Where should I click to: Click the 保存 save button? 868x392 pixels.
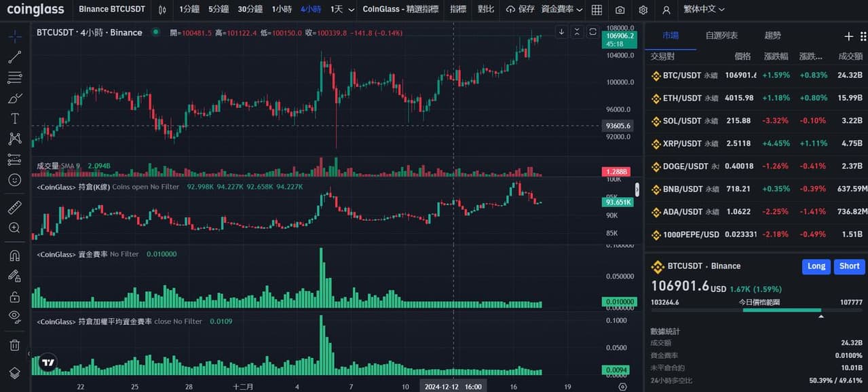coord(521,10)
